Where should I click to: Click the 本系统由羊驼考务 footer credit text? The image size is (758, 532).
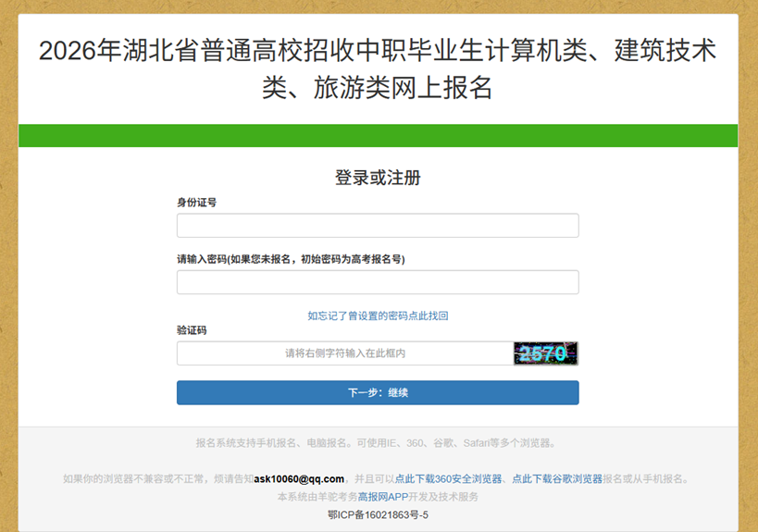[317, 497]
